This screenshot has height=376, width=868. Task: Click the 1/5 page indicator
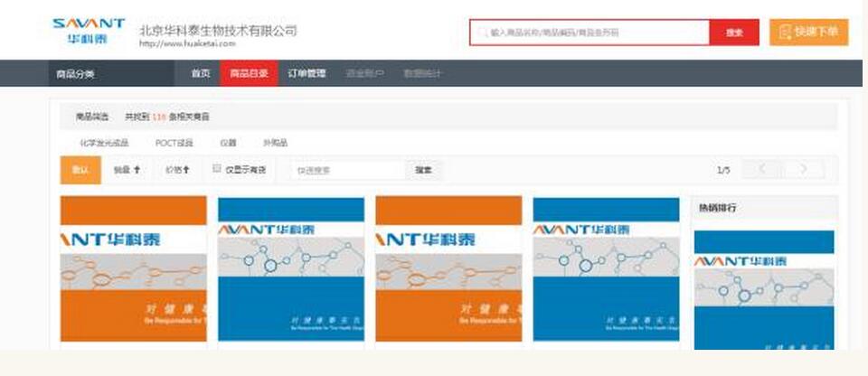(x=723, y=170)
